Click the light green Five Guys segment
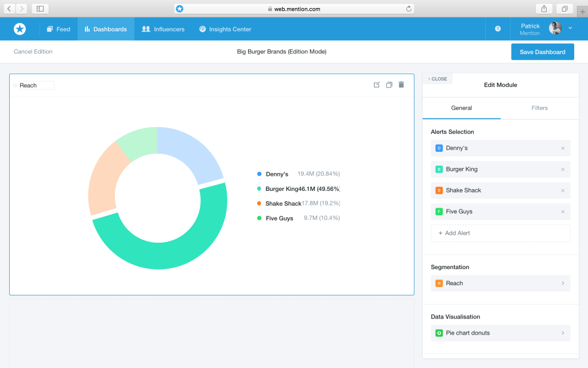The image size is (588, 368). point(141,142)
